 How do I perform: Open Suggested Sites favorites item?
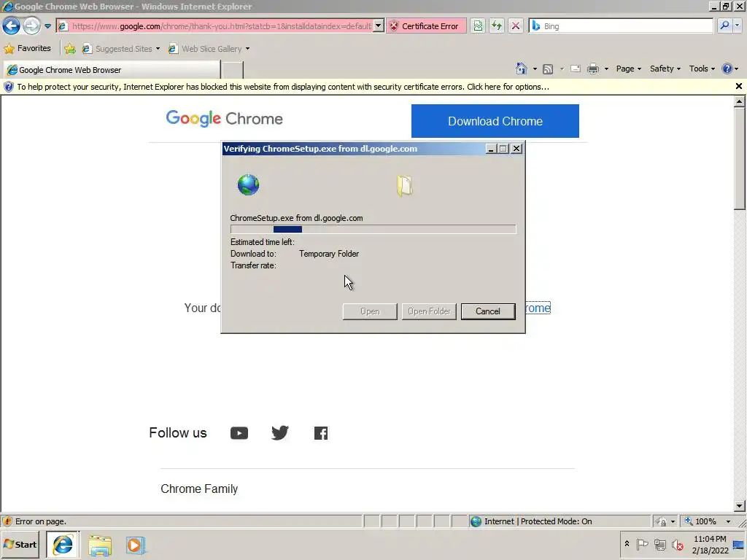121,49
